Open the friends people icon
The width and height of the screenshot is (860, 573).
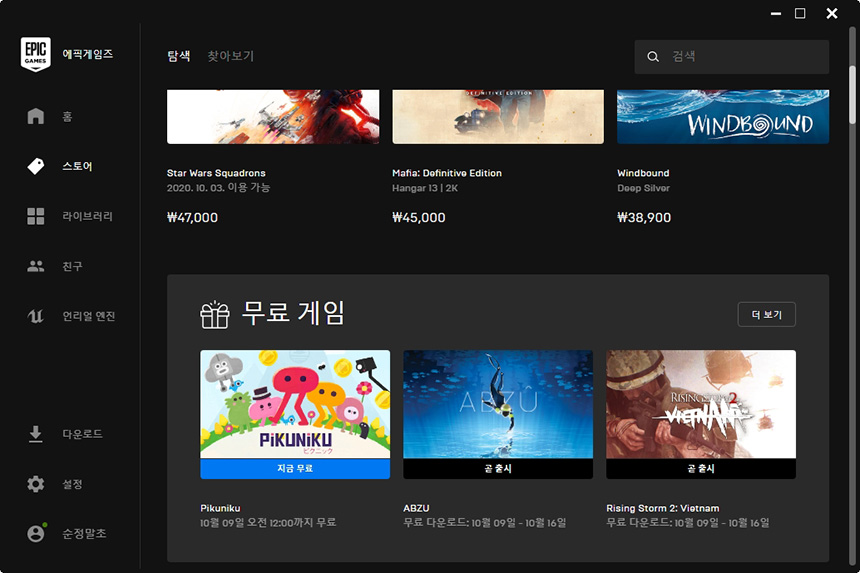36,266
